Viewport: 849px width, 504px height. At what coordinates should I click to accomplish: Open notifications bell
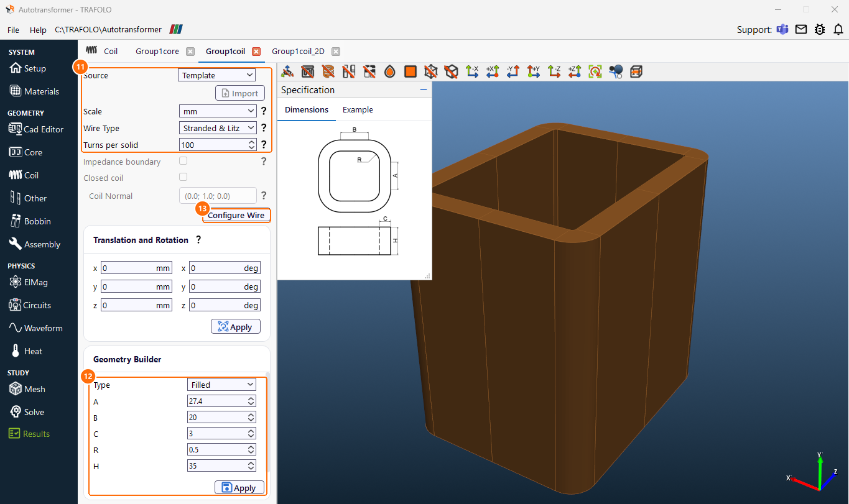click(838, 29)
